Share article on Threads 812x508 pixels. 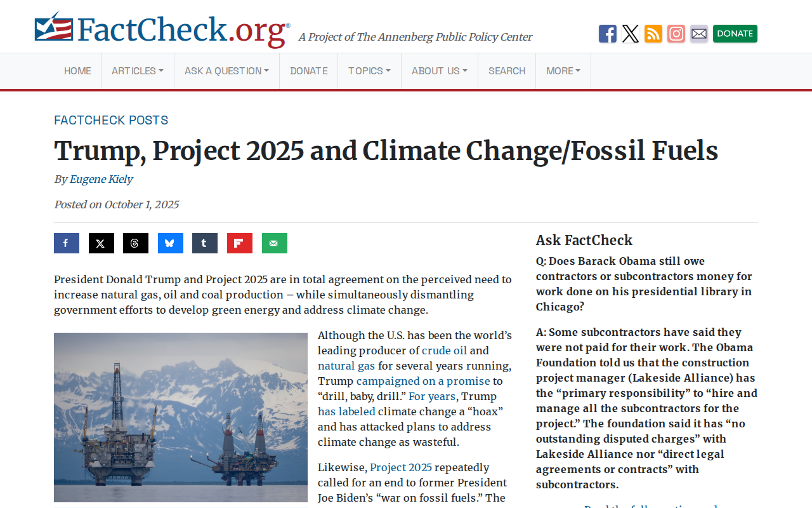pos(136,243)
